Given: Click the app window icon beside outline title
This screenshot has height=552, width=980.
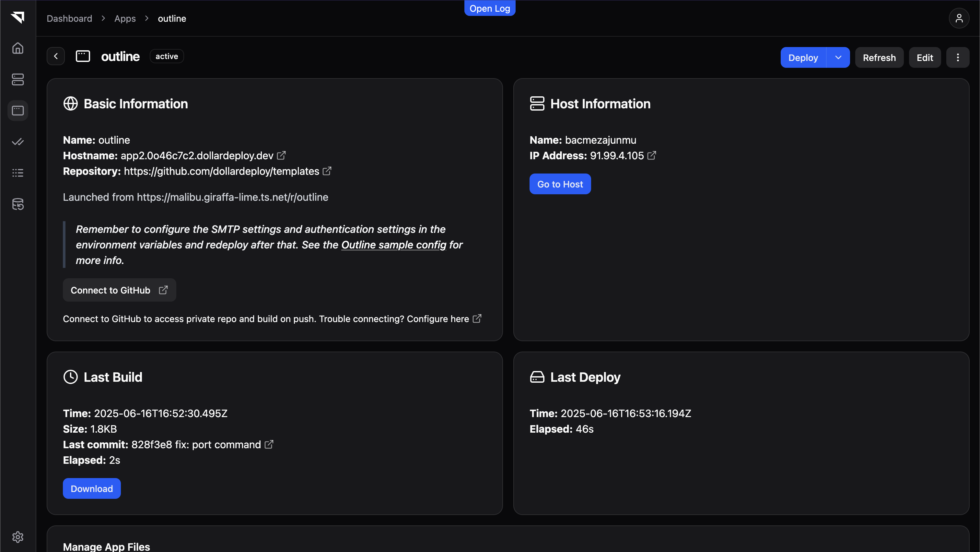Looking at the screenshot, I should [x=83, y=56].
